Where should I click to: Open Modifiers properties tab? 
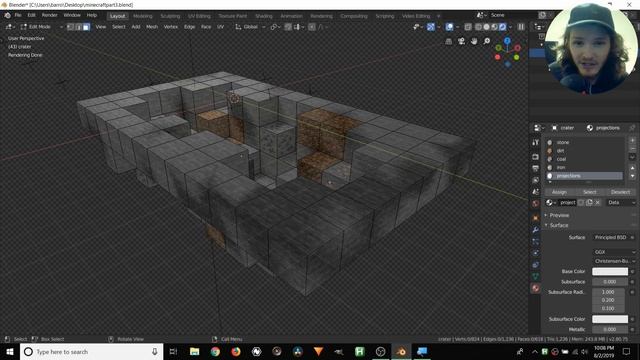pyautogui.click(x=536, y=230)
